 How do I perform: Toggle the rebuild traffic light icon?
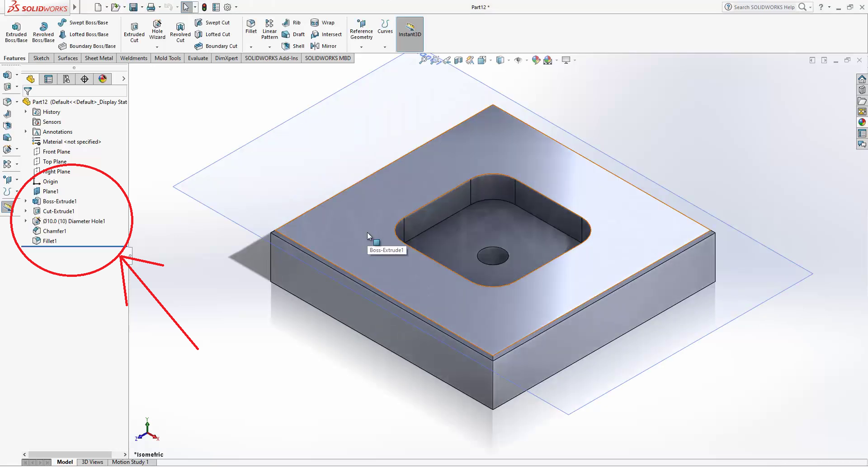(204, 7)
